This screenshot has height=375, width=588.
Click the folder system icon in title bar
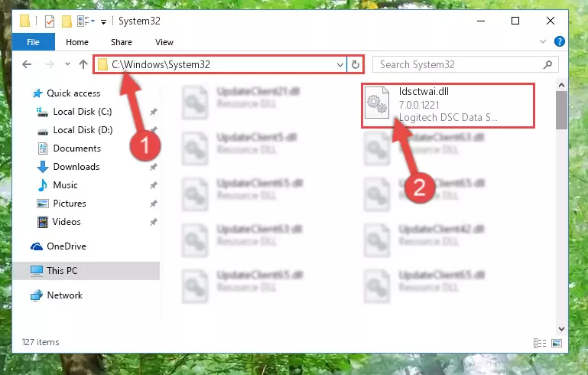24,21
